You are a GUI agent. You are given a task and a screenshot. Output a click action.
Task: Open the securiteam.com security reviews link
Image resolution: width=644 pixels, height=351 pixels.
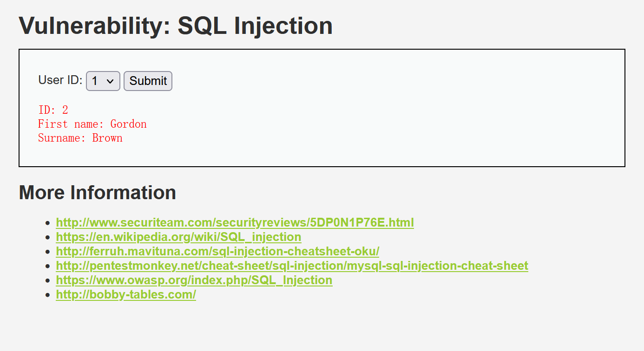click(x=235, y=222)
